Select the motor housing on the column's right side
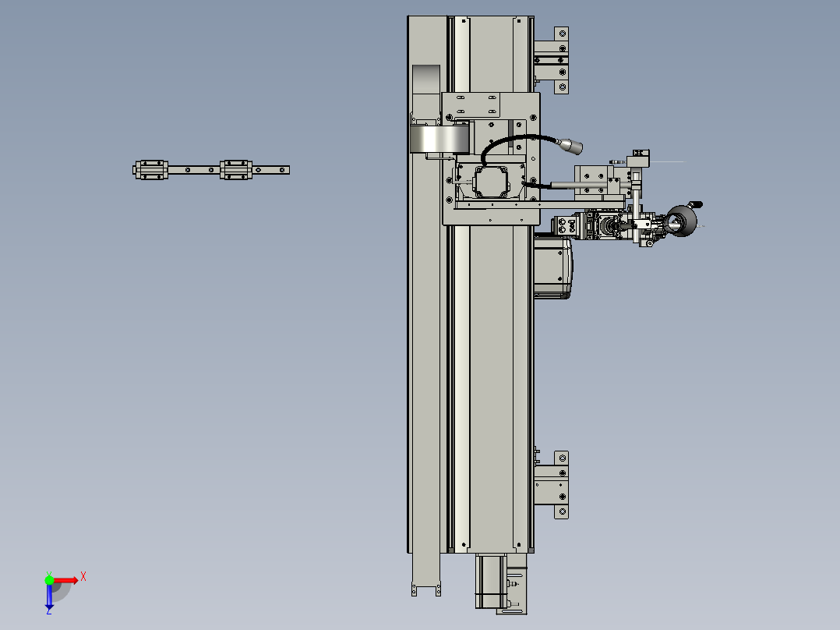The image size is (840, 630). coord(553,267)
